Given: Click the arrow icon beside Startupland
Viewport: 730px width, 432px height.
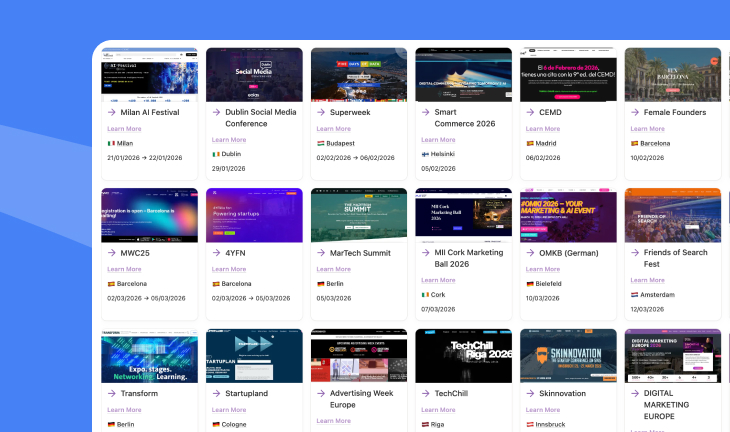Looking at the screenshot, I should pos(216,393).
